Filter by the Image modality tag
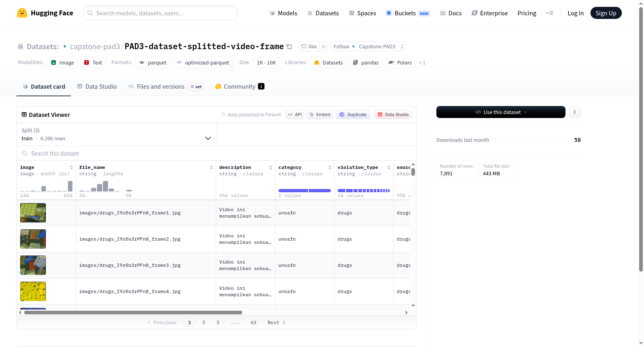 coord(62,62)
